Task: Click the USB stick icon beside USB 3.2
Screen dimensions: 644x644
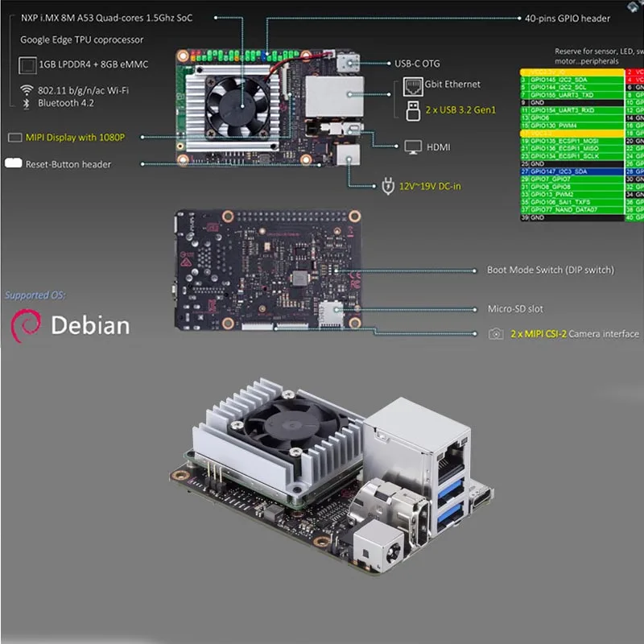Action: point(413,111)
